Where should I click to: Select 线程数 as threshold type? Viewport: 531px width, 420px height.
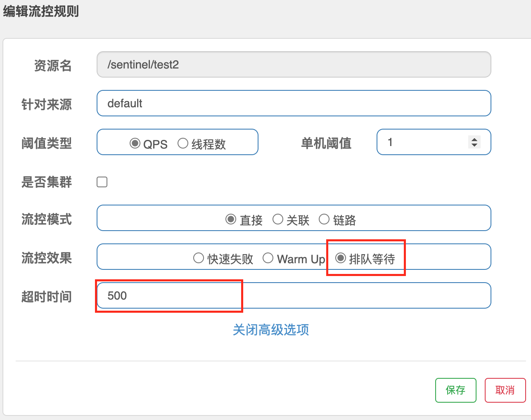coord(183,143)
